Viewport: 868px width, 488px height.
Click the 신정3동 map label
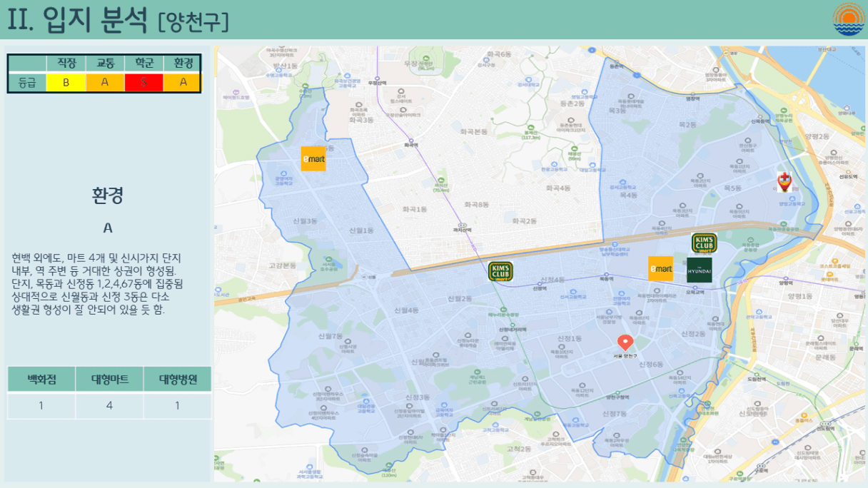point(416,397)
